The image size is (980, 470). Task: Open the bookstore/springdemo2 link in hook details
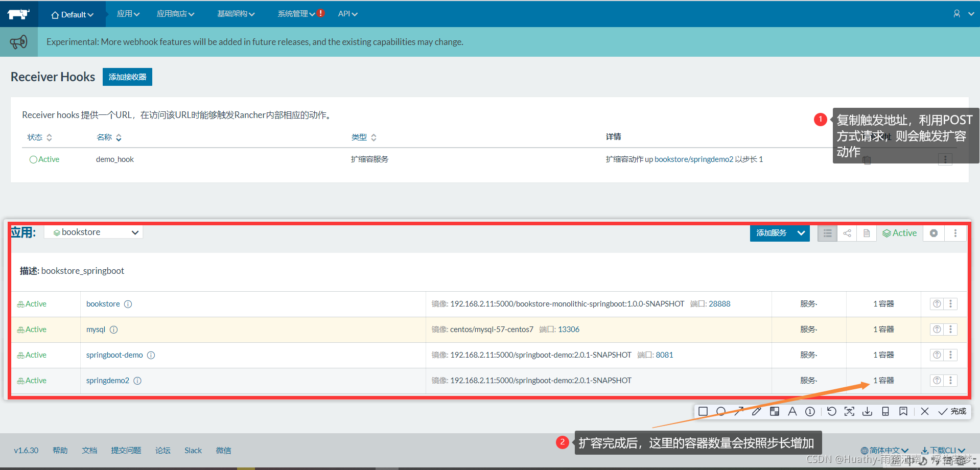[694, 159]
